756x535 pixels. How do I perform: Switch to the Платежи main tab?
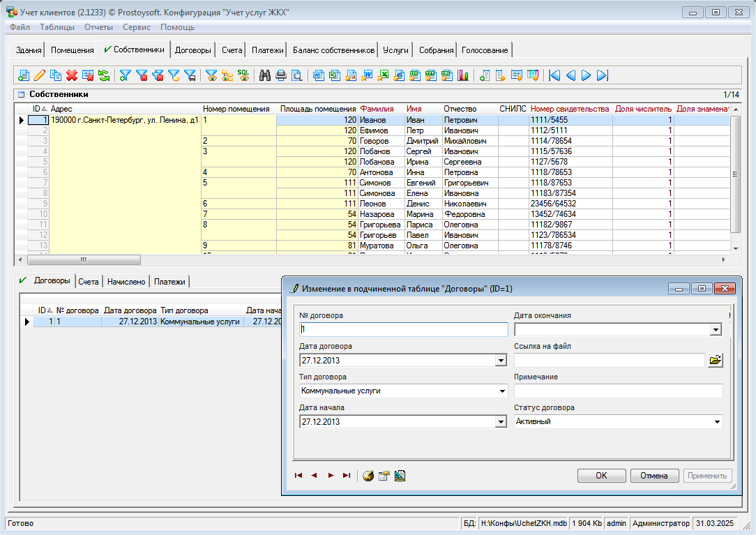(x=268, y=50)
